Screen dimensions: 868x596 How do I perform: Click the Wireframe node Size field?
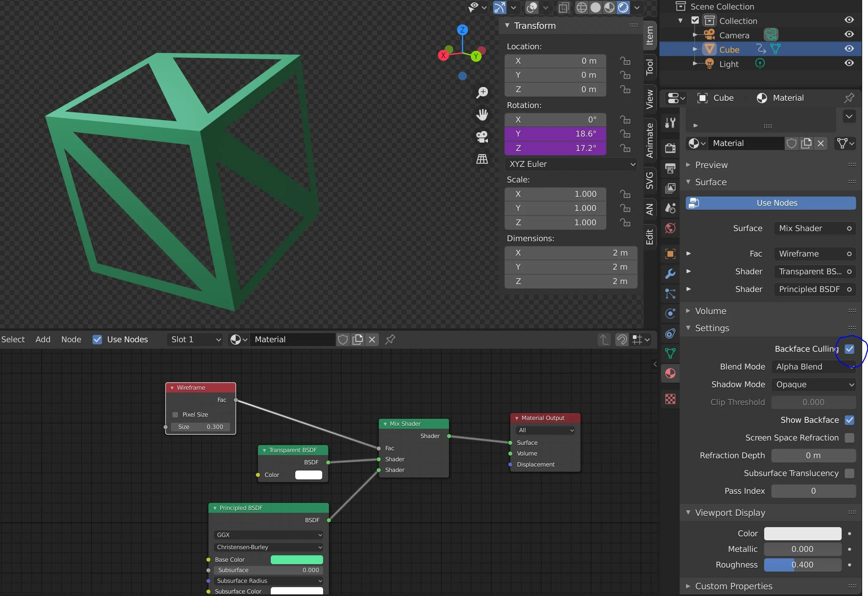(201, 427)
